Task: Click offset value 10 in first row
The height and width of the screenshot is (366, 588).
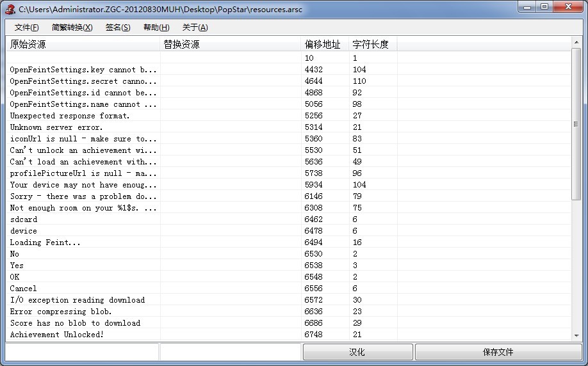Action: (x=309, y=58)
